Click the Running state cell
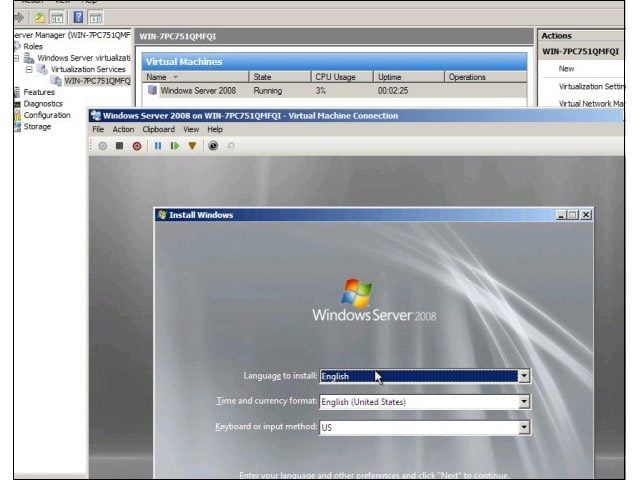640x480 pixels. coord(268,91)
